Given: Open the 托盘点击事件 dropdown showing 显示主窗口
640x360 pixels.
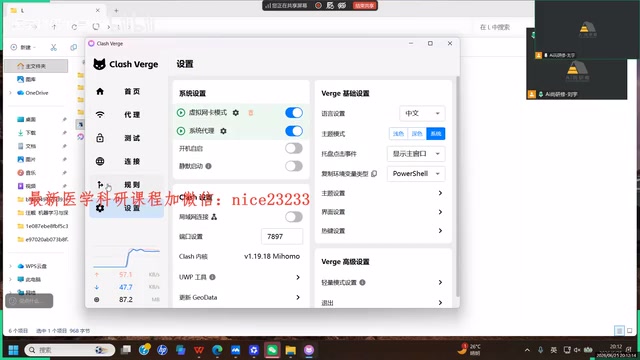Looking at the screenshot, I should pyautogui.click(x=416, y=153).
